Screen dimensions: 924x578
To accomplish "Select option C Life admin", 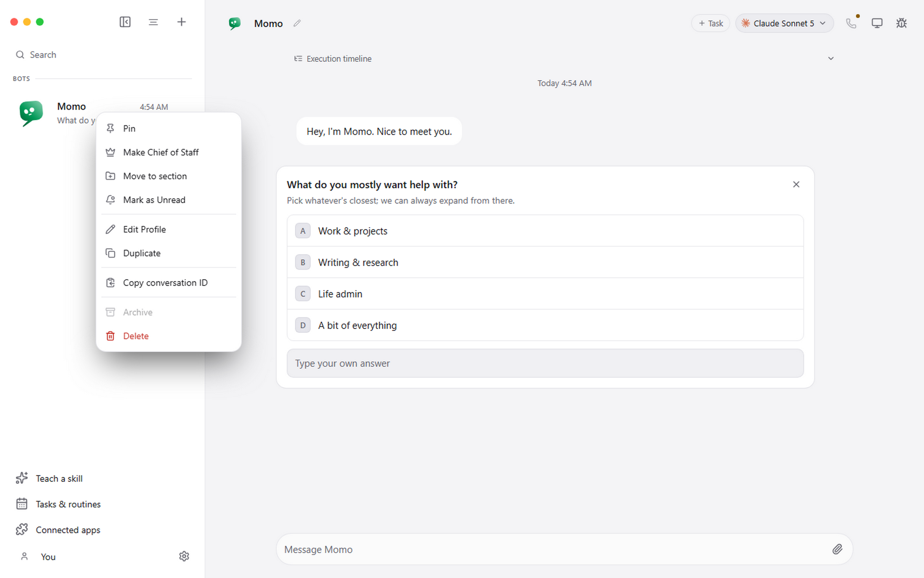I will click(x=545, y=293).
